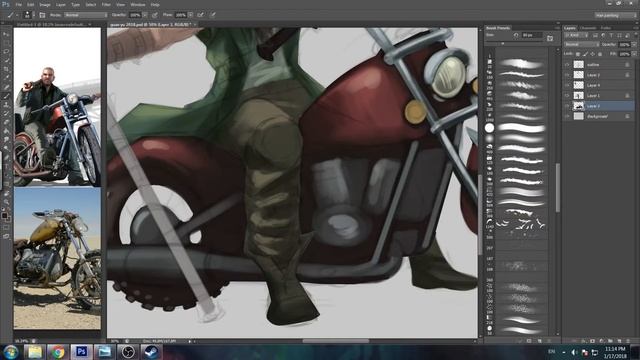Select the Dodge tool

pyautogui.click(x=6, y=148)
